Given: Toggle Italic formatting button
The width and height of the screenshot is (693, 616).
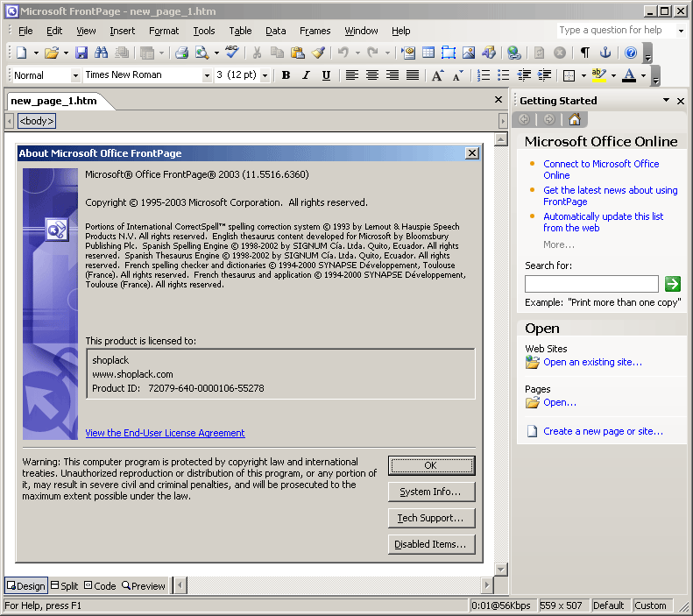Looking at the screenshot, I should tap(306, 75).
